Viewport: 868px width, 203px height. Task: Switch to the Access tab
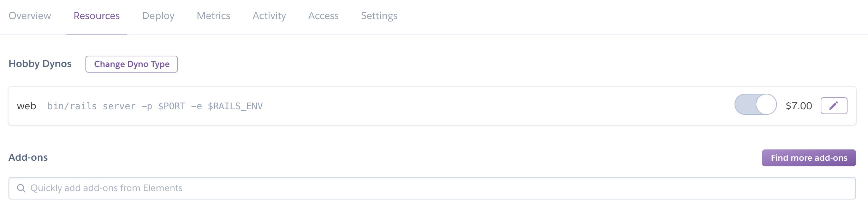[x=323, y=16]
